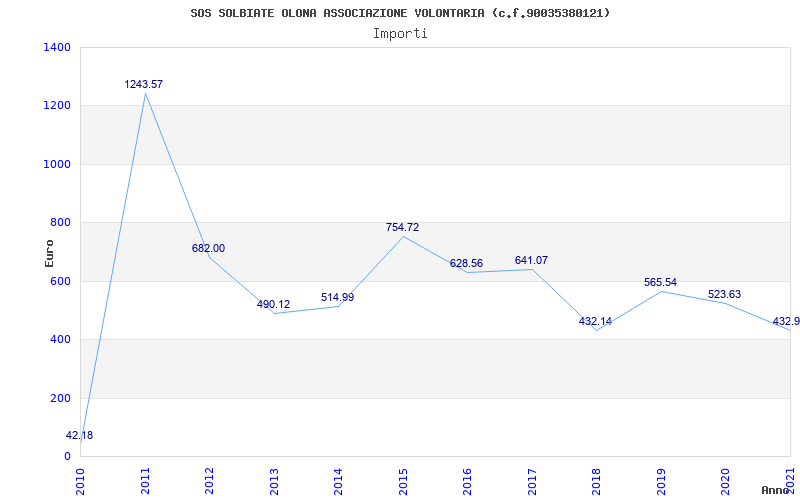Select the 42.18 data label

pyautogui.click(x=80, y=435)
